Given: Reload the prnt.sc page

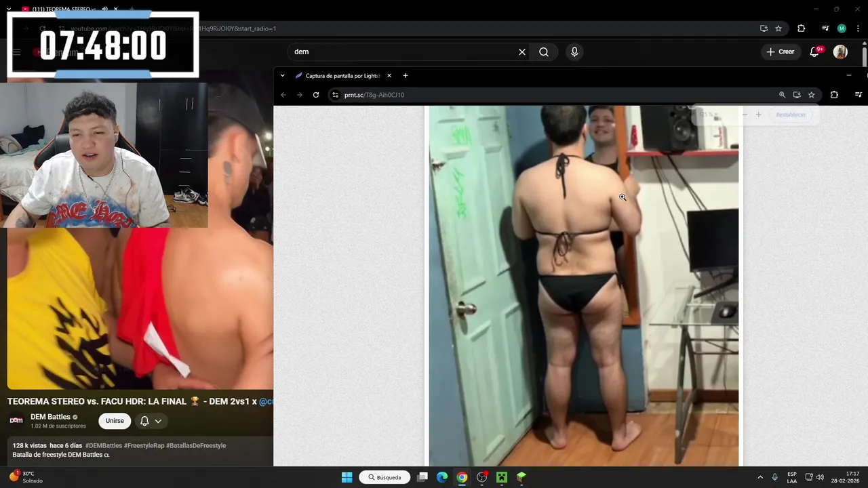Looking at the screenshot, I should point(316,95).
